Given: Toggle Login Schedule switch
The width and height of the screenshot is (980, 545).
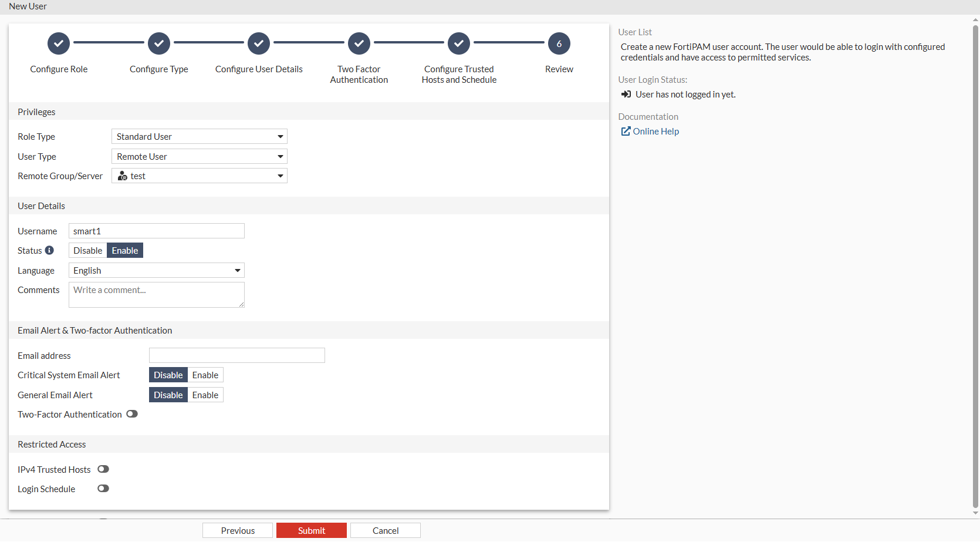Looking at the screenshot, I should click(x=103, y=489).
